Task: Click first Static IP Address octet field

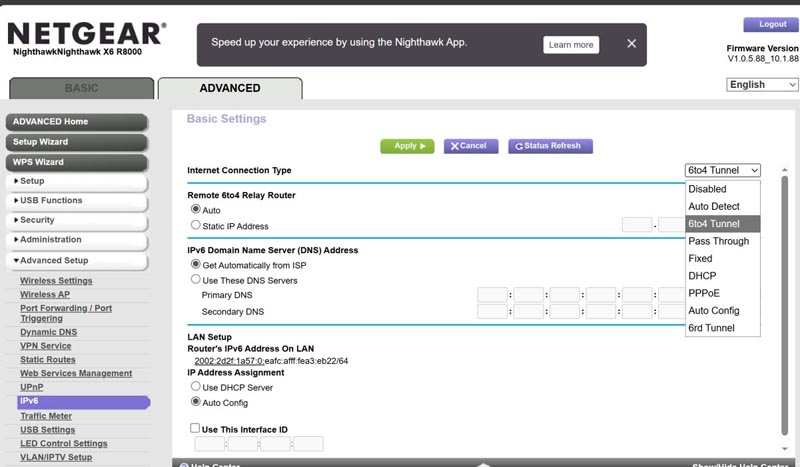Action: [x=637, y=225]
